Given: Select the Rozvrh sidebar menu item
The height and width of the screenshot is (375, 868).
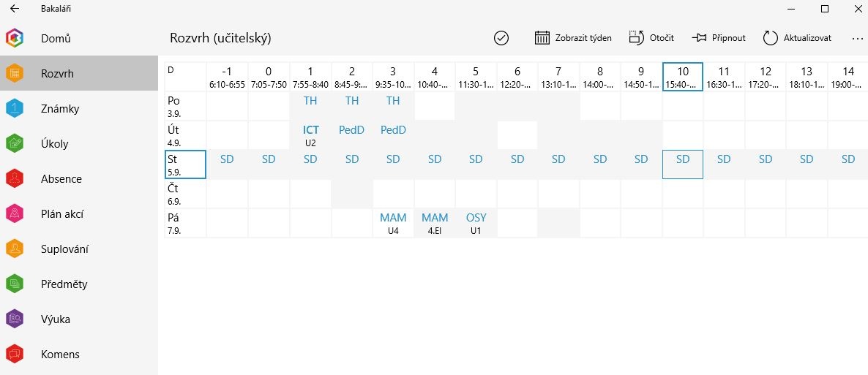Looking at the screenshot, I should point(79,73).
